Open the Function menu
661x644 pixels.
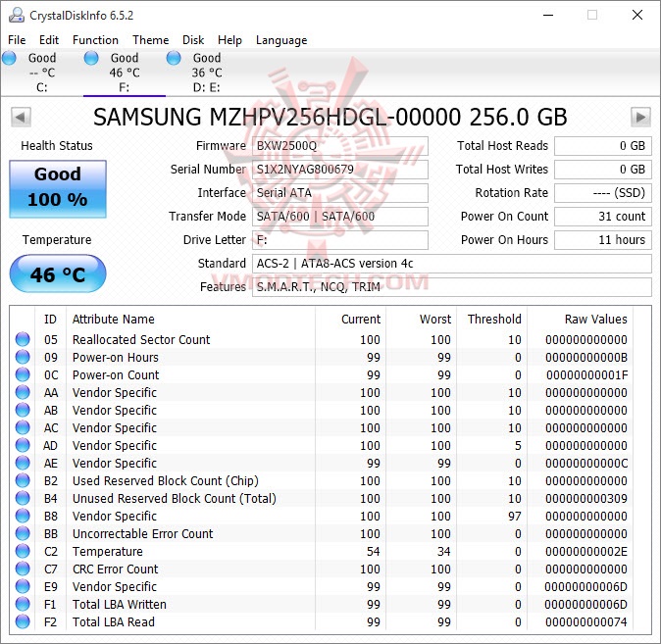[95, 40]
